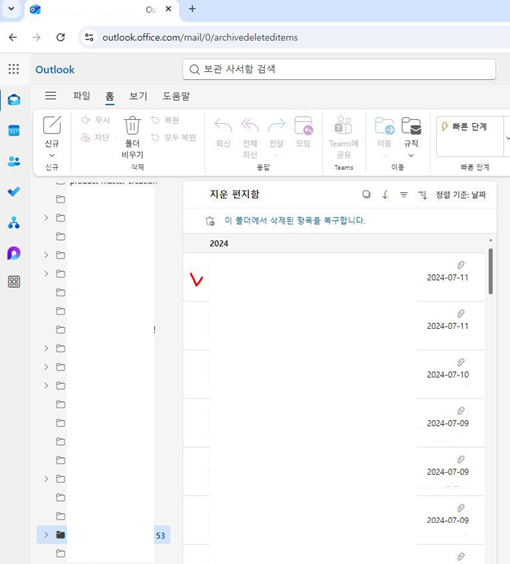Expand the selected folder with count 53
Screen dimensions: 510x564
(x=46, y=535)
